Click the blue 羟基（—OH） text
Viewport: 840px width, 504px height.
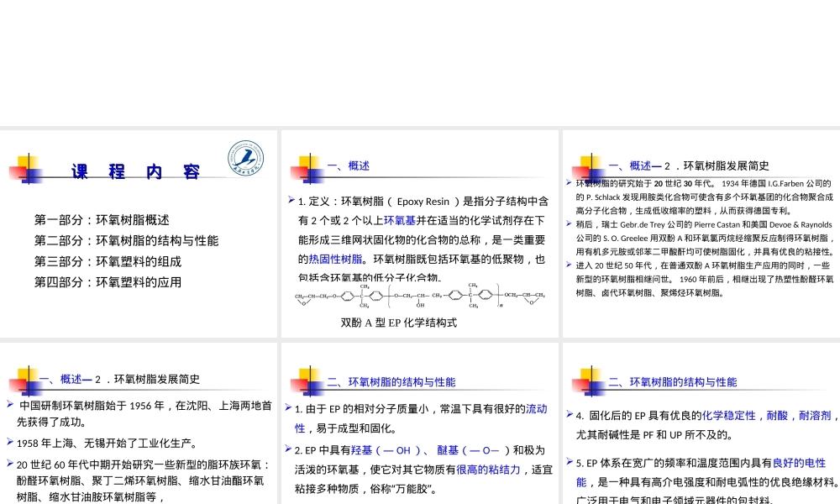pyautogui.click(x=386, y=450)
